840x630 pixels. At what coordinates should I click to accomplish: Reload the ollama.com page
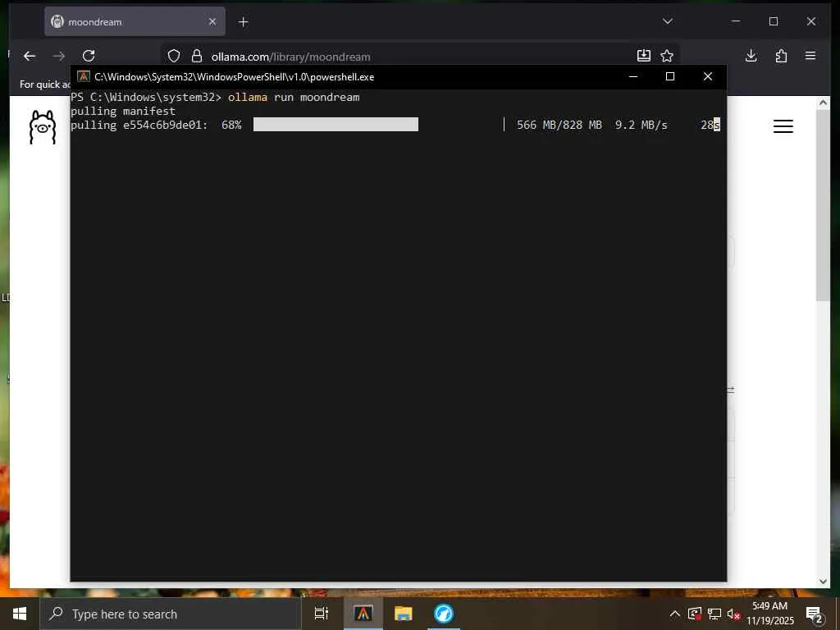click(89, 56)
